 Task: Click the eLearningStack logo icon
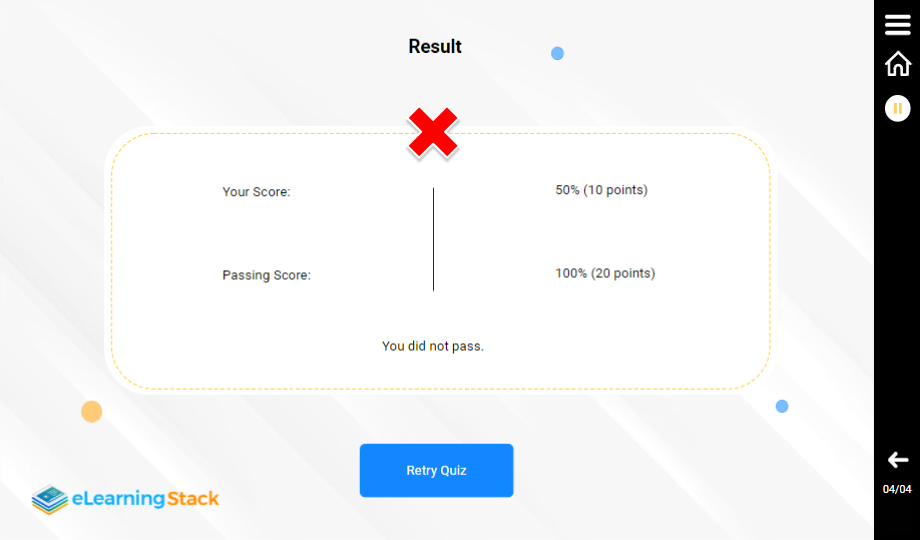pyautogui.click(x=49, y=498)
